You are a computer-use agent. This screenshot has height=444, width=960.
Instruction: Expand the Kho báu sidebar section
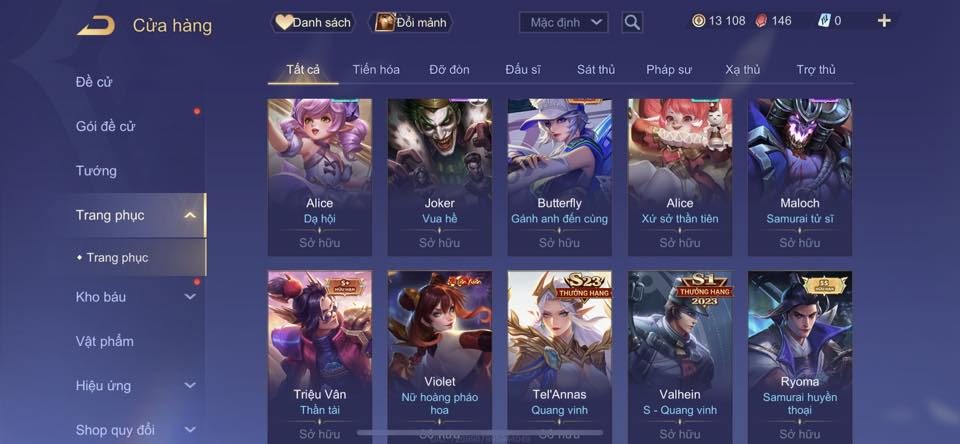click(x=190, y=297)
